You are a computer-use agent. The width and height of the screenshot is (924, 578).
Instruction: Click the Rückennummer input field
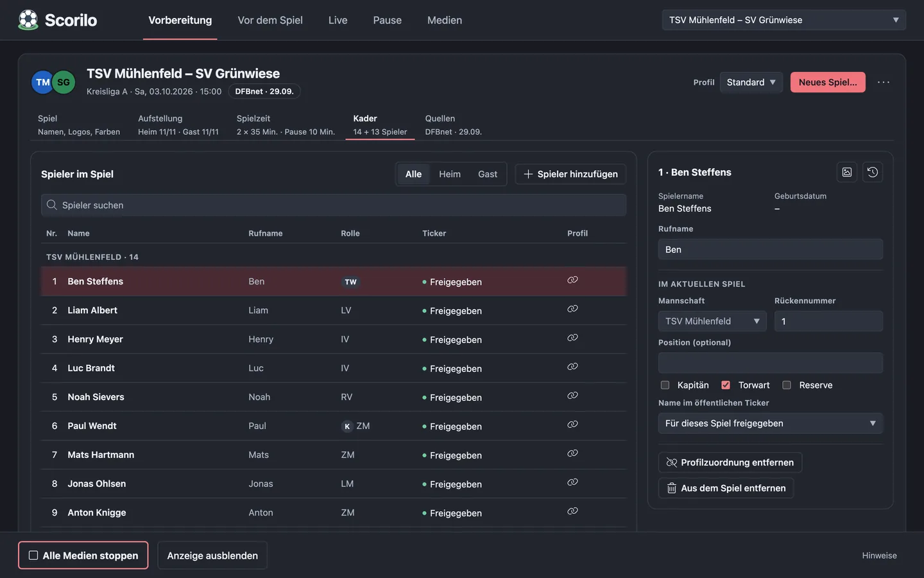tap(828, 321)
